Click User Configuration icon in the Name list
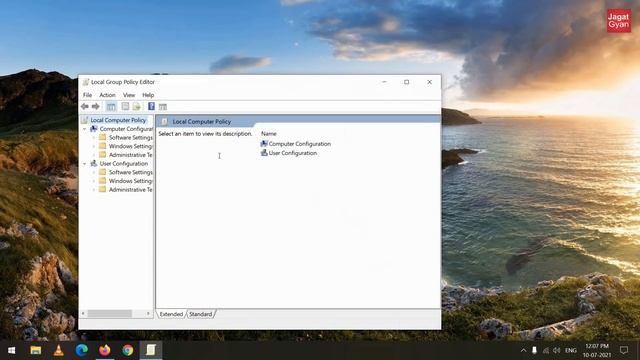640x360 pixels. coord(264,153)
